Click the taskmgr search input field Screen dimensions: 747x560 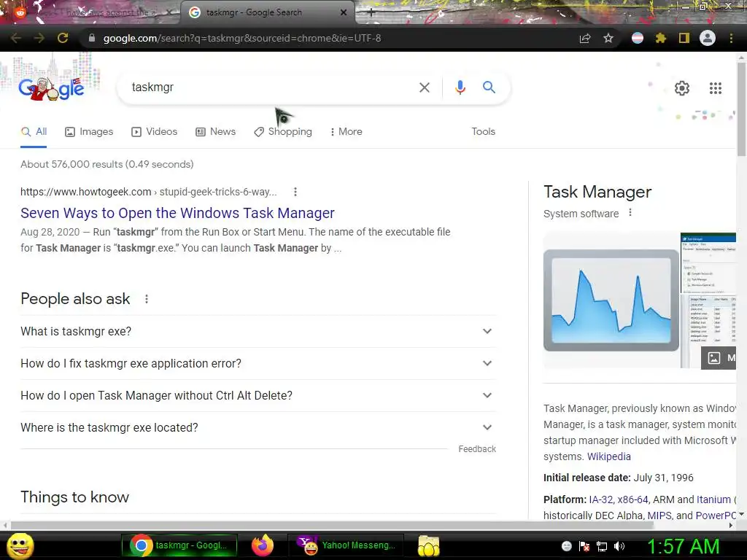pos(271,87)
